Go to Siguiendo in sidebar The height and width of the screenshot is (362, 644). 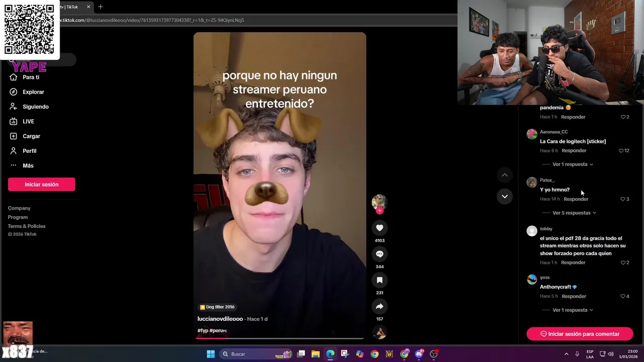tap(29, 107)
